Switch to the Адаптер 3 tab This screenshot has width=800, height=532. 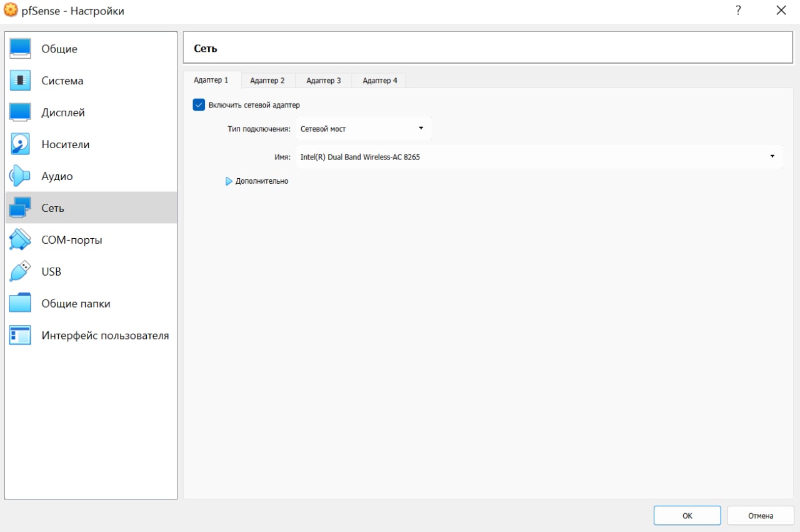coord(324,81)
